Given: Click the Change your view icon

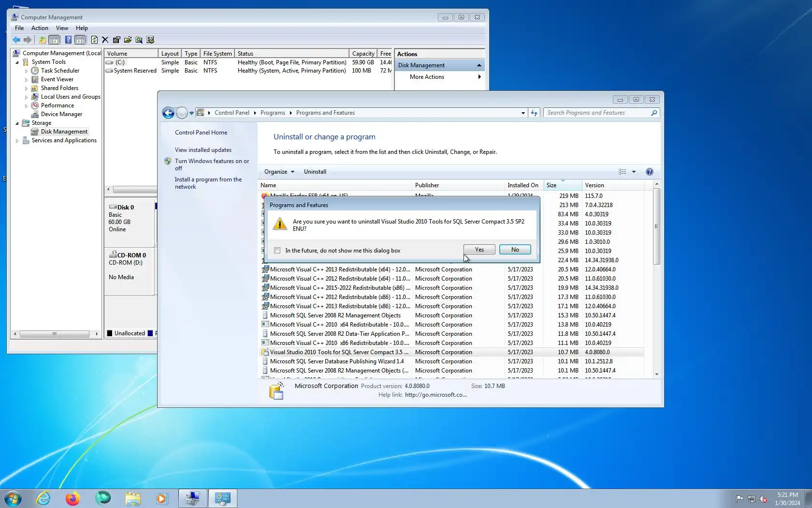Looking at the screenshot, I should [623, 172].
